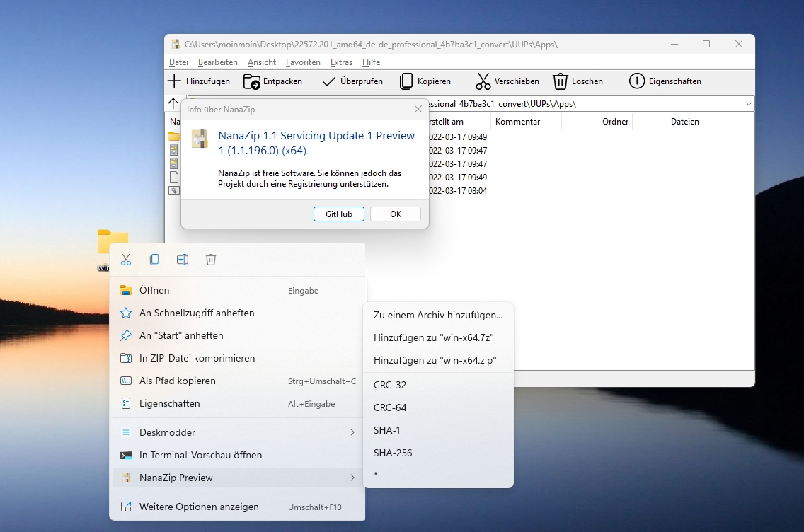Screen dimensions: 804x532
Task: Expand the NanaZip Preview submenu
Action: coord(238,478)
